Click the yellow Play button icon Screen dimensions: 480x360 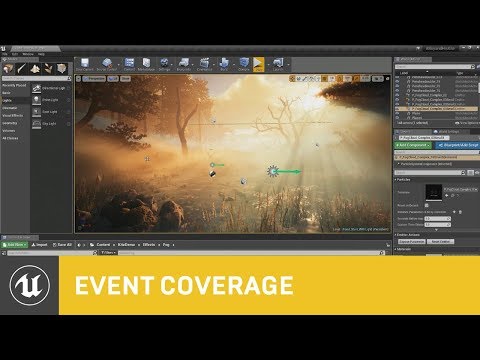tap(258, 64)
